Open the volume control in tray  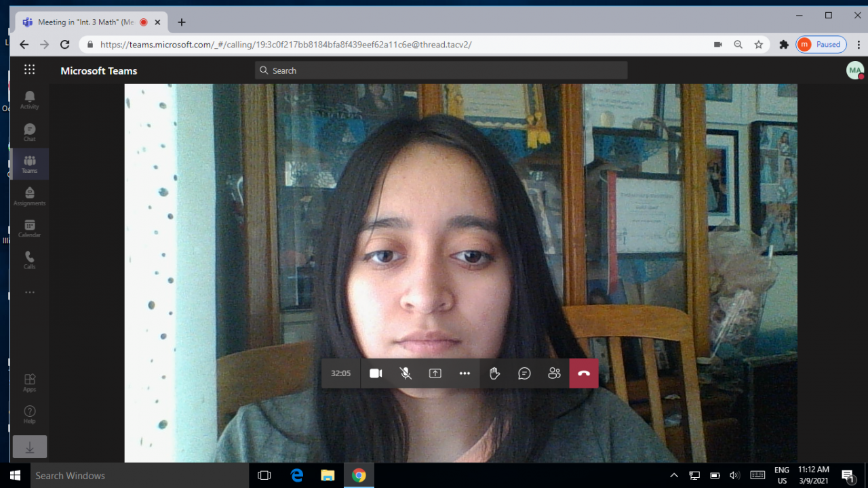coord(734,475)
